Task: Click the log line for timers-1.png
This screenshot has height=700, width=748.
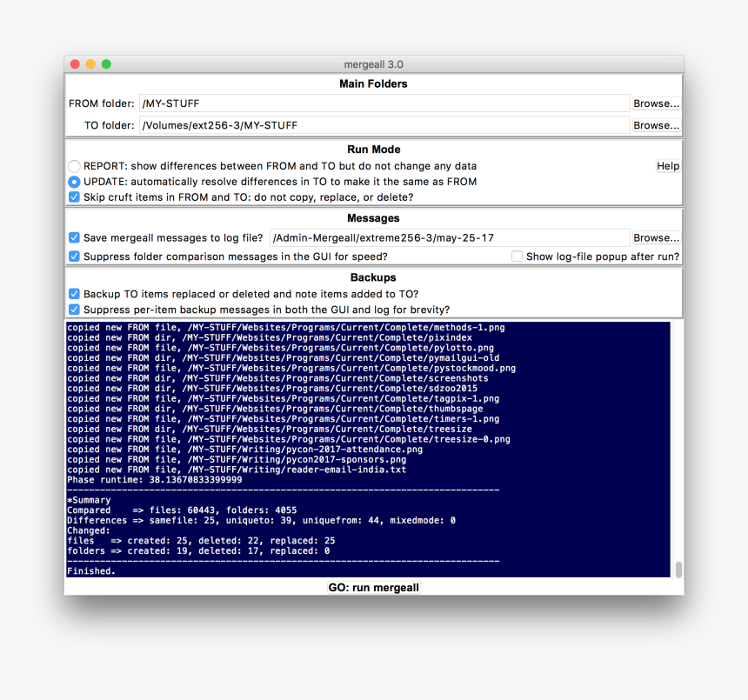Action: (x=283, y=418)
